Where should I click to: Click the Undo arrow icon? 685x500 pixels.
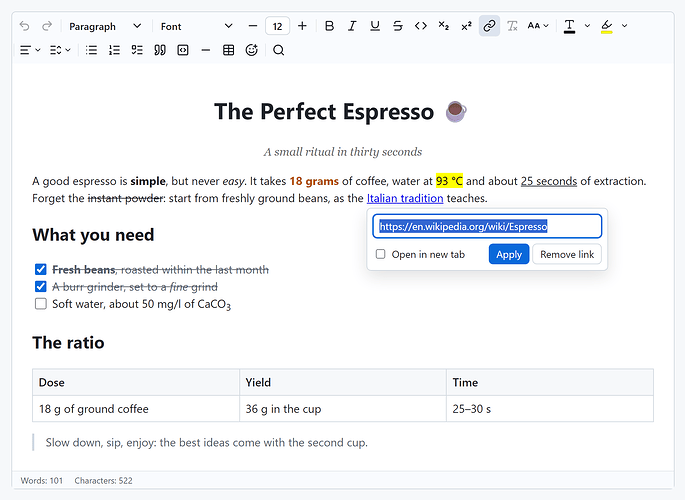click(x=24, y=26)
